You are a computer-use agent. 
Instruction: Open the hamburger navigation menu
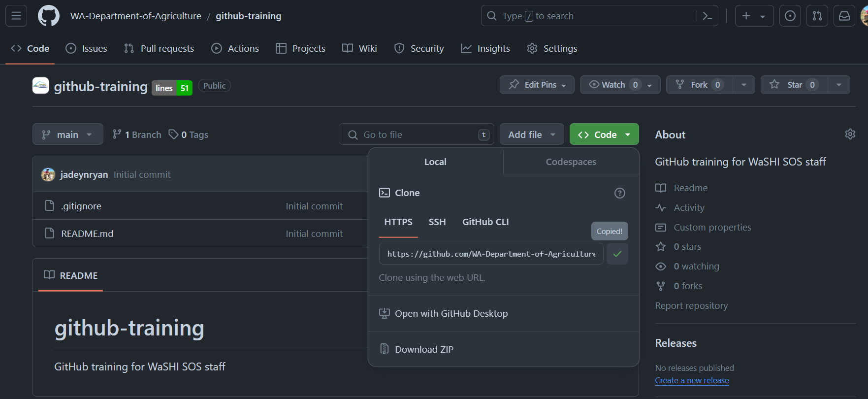click(x=16, y=16)
